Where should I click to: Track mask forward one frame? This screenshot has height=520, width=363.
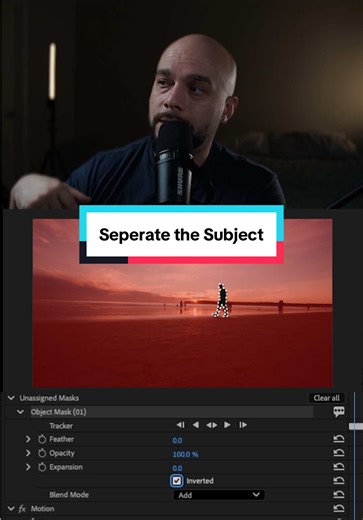243,425
